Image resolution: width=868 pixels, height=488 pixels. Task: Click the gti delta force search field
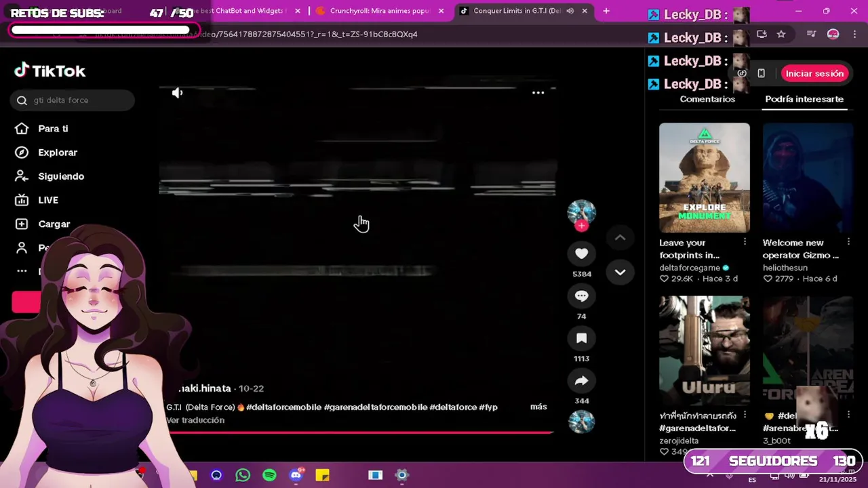pos(73,100)
